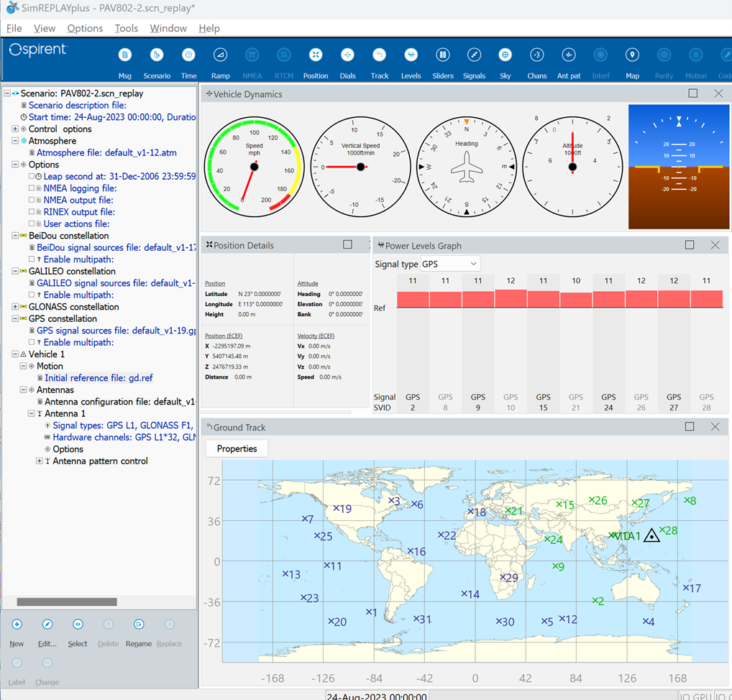This screenshot has width=732, height=700.
Task: Open the Scenario toolbar icon
Action: click(x=157, y=55)
